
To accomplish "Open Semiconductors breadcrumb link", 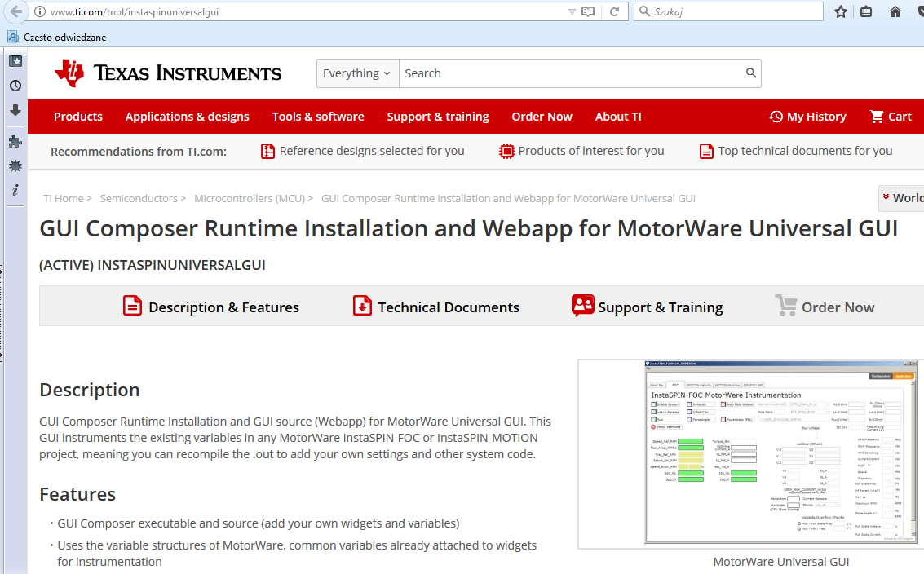I will pos(139,199).
